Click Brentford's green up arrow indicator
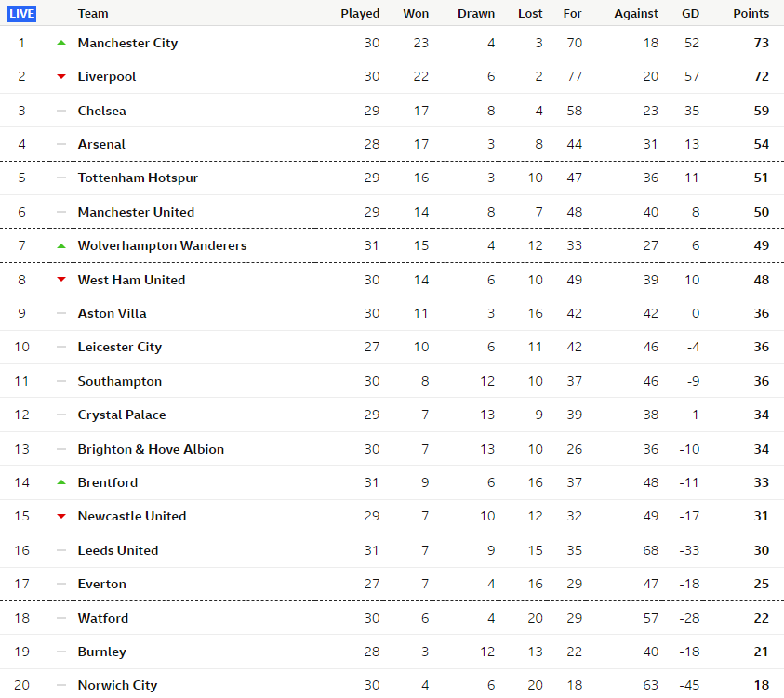 pos(61,482)
